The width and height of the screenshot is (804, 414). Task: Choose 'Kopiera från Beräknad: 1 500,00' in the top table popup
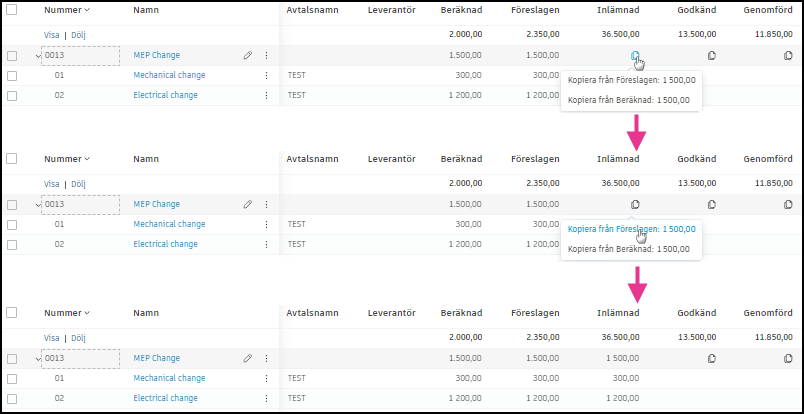click(628, 100)
